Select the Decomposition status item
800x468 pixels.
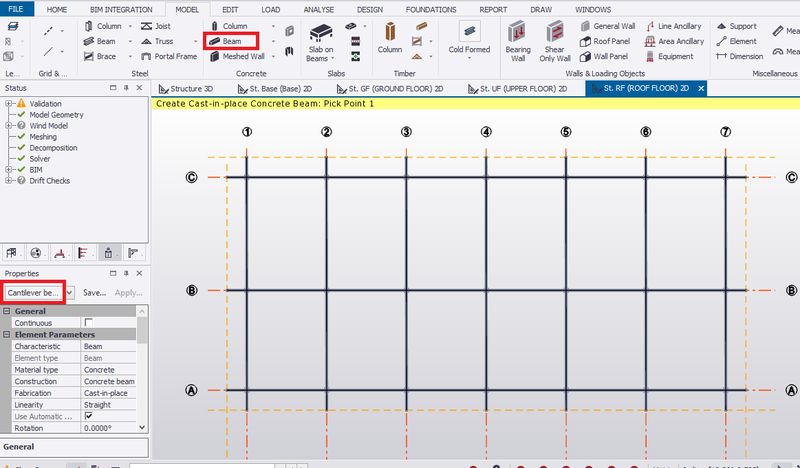(x=53, y=148)
